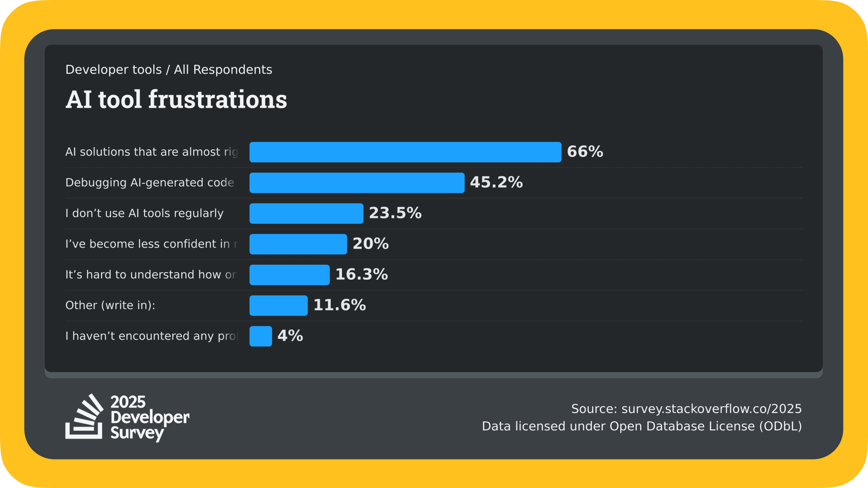Open the survey.stackoverflow.co/2025 source link
Image resolution: width=868 pixels, height=488 pixels.
[x=711, y=409]
